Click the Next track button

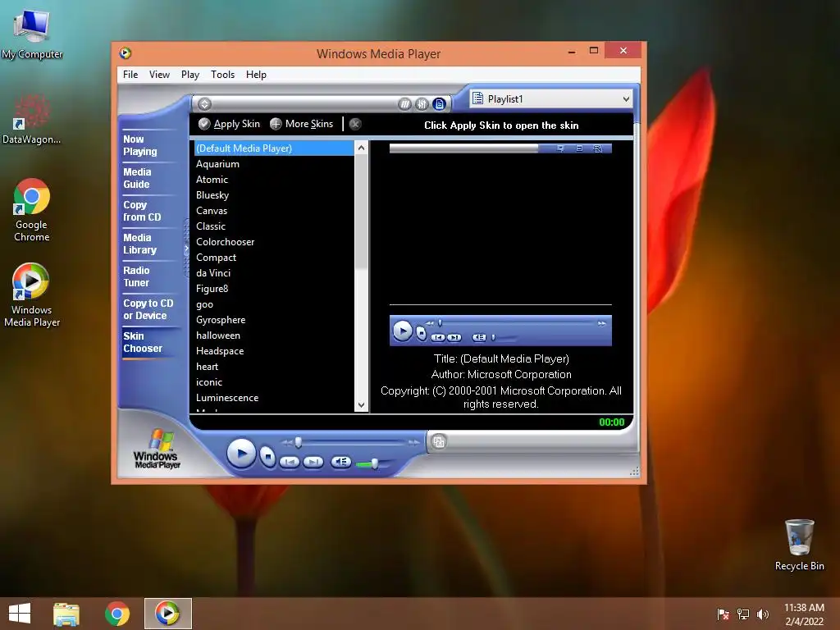tap(313, 462)
